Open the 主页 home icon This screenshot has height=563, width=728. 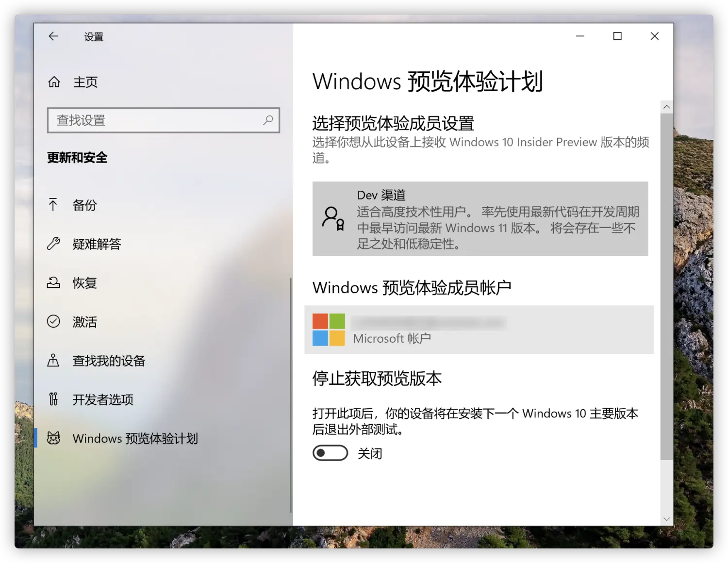pyautogui.click(x=54, y=82)
